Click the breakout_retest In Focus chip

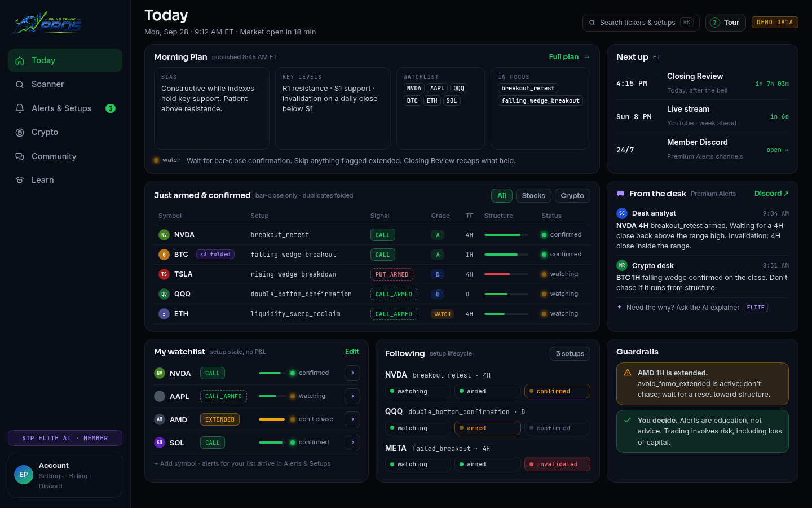(528, 88)
